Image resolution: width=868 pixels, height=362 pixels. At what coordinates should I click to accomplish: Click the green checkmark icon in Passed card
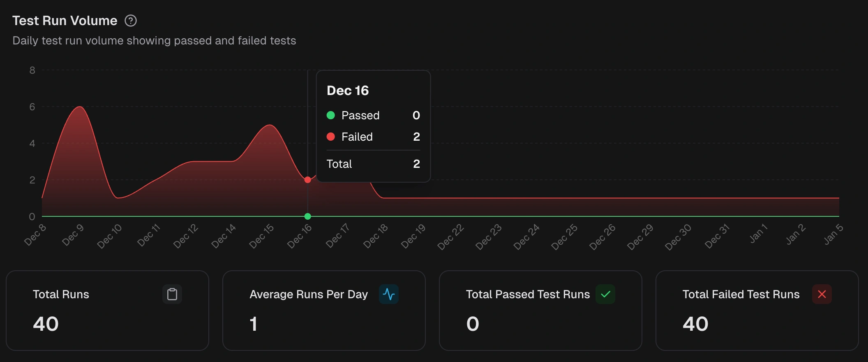tap(605, 294)
